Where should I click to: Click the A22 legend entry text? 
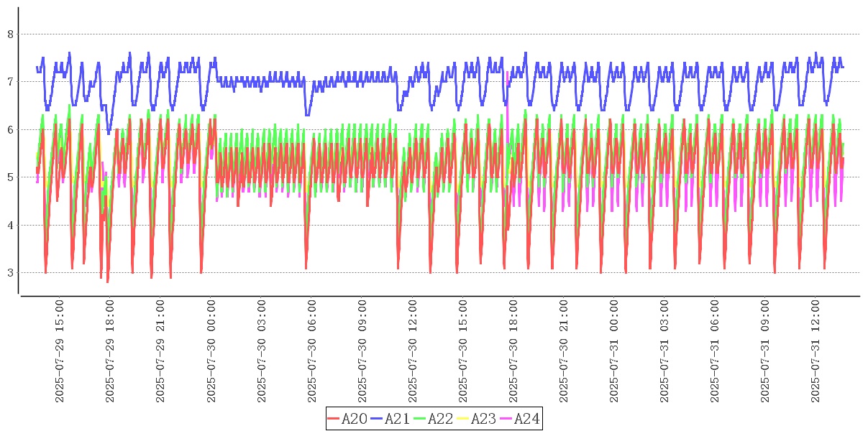click(441, 419)
